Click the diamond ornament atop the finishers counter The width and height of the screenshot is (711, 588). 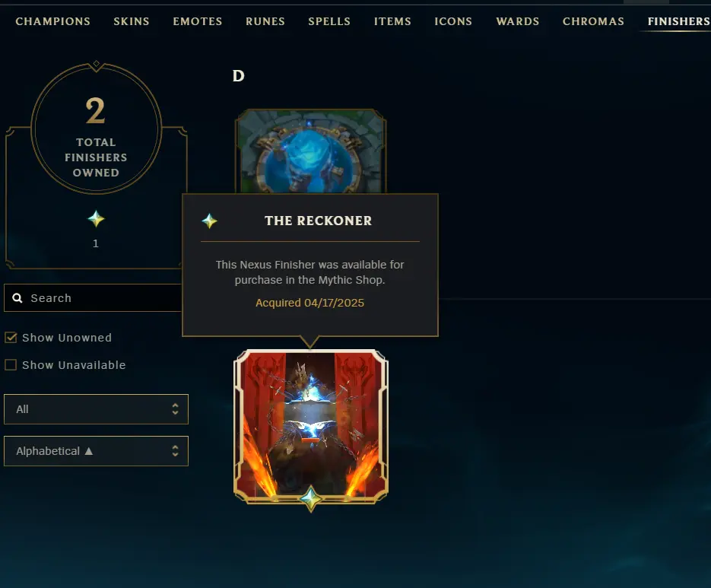point(96,64)
